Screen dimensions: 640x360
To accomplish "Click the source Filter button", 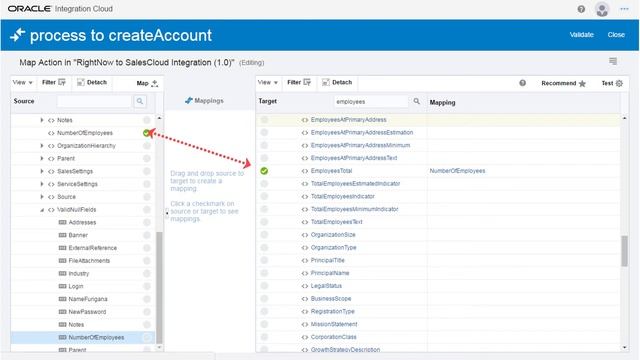I will [53, 82].
